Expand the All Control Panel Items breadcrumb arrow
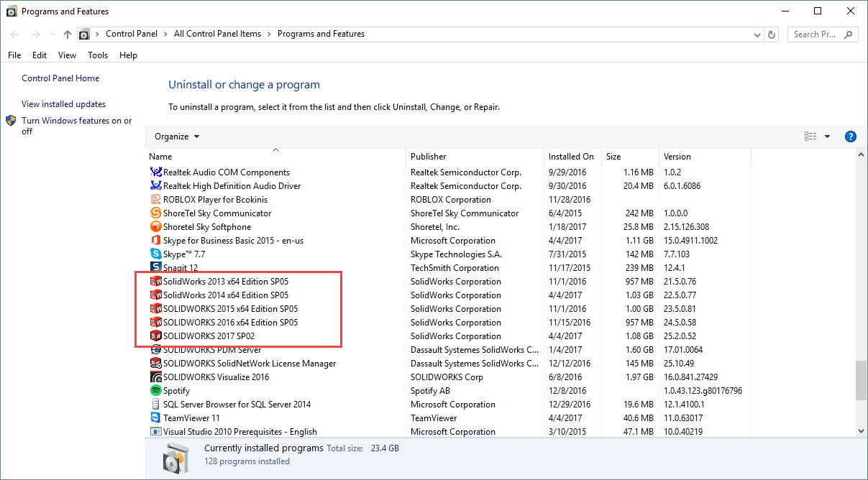Screen dimensions: 868x480 pyautogui.click(x=270, y=34)
